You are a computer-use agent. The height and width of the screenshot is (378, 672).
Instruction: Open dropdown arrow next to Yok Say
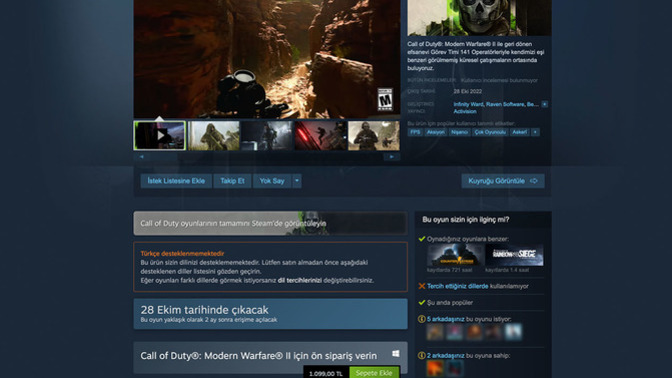(x=297, y=181)
